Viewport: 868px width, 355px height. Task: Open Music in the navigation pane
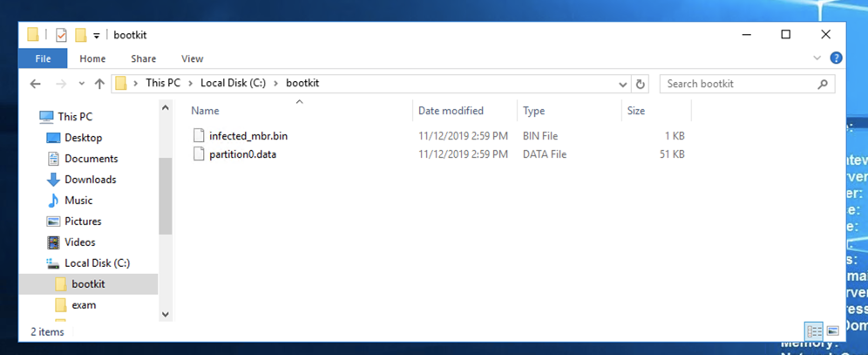78,201
